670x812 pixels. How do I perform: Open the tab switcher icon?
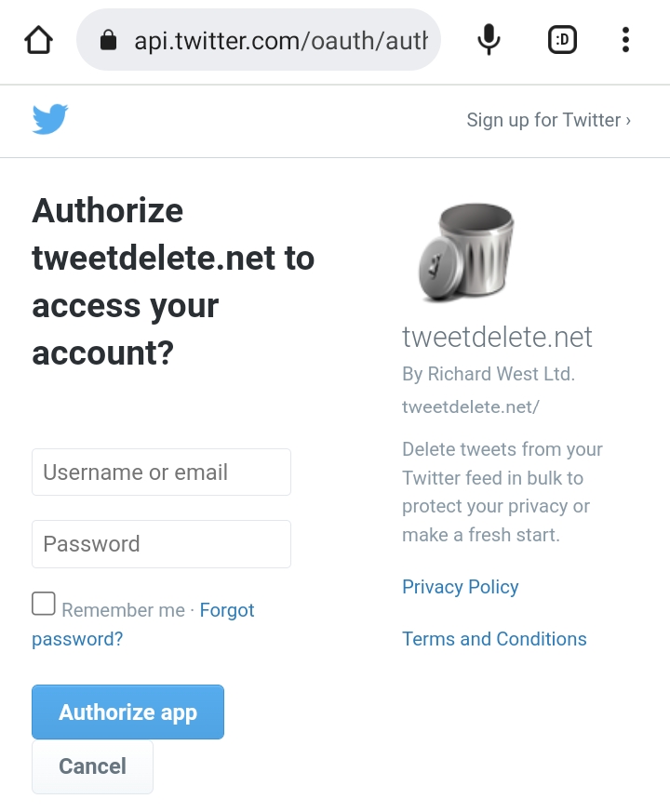pyautogui.click(x=562, y=40)
